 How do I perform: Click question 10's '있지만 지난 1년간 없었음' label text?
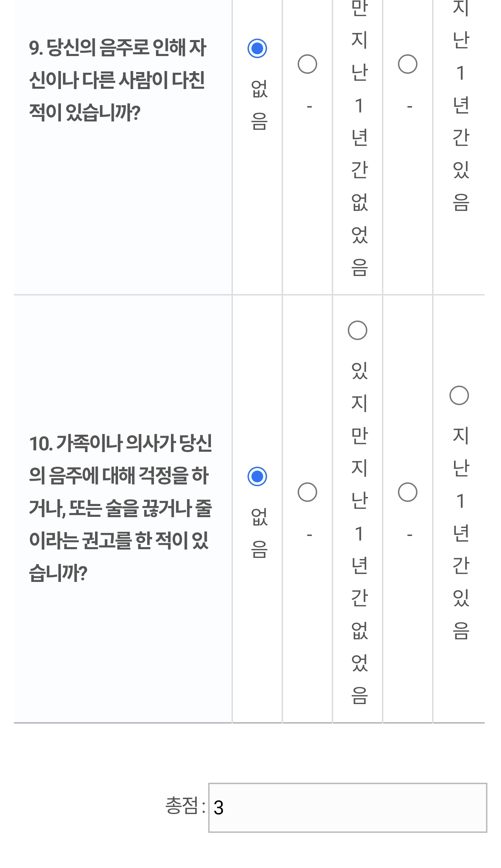click(359, 532)
